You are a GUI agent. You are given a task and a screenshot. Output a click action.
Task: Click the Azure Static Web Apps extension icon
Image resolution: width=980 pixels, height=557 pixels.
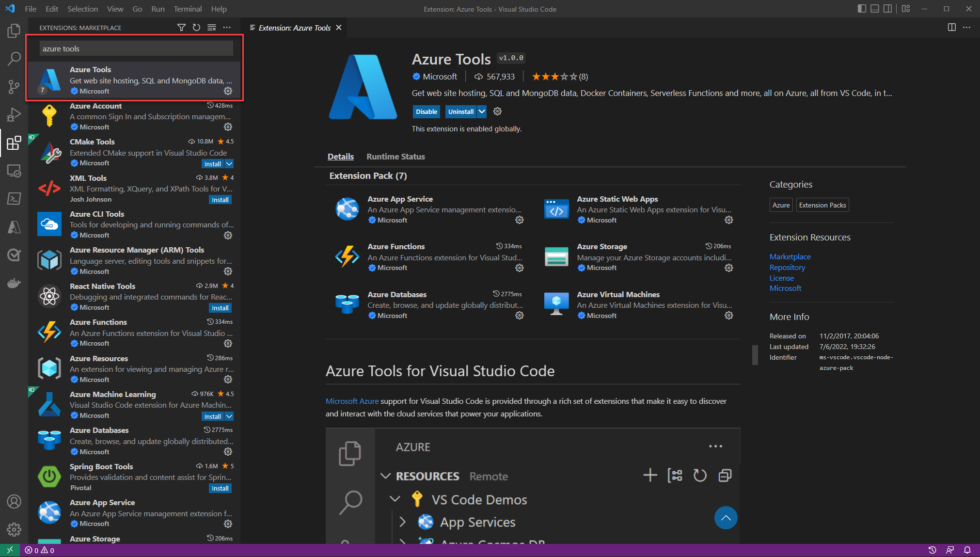pyautogui.click(x=555, y=208)
